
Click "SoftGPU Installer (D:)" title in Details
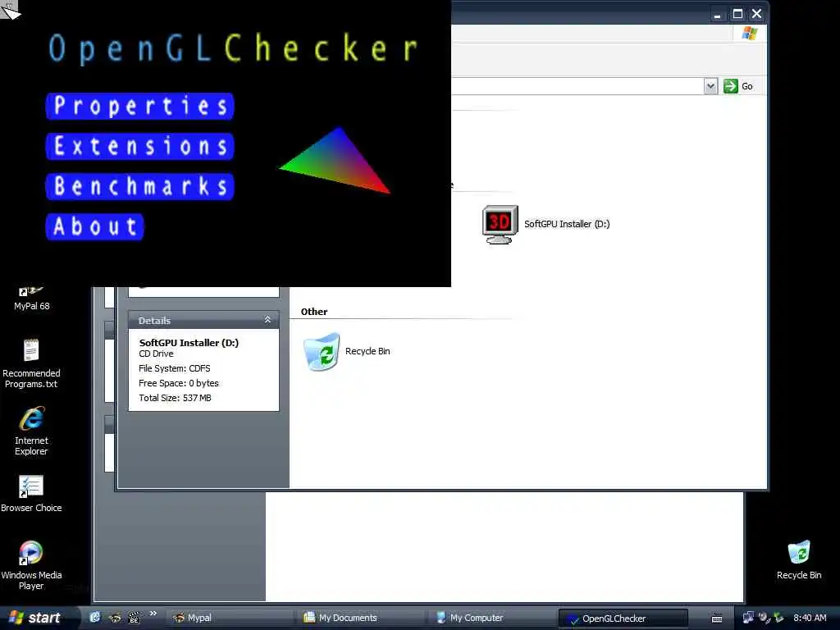pos(189,343)
